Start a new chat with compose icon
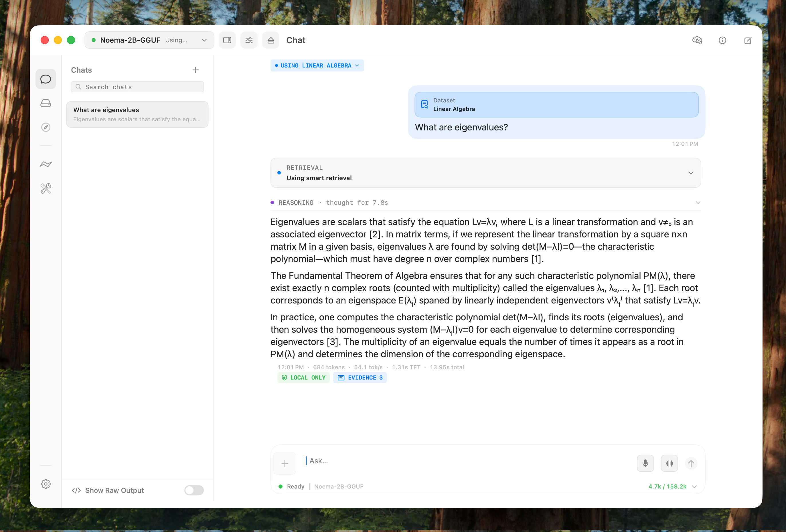The width and height of the screenshot is (786, 532). click(748, 40)
